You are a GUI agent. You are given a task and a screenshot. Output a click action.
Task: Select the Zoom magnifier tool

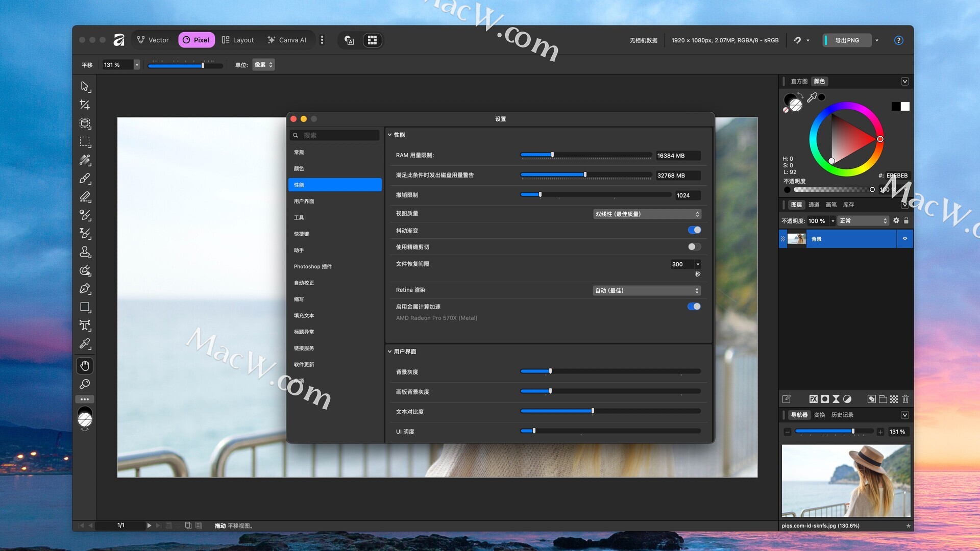pos(85,384)
